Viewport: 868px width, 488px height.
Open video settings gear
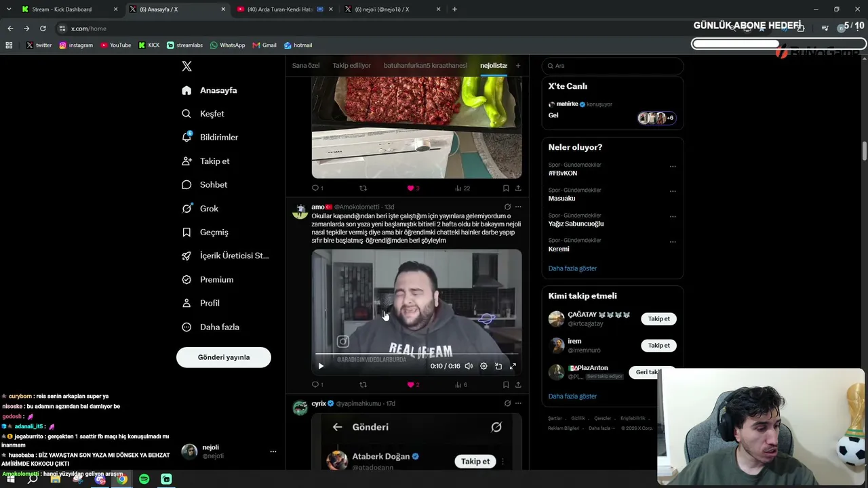[484, 366]
